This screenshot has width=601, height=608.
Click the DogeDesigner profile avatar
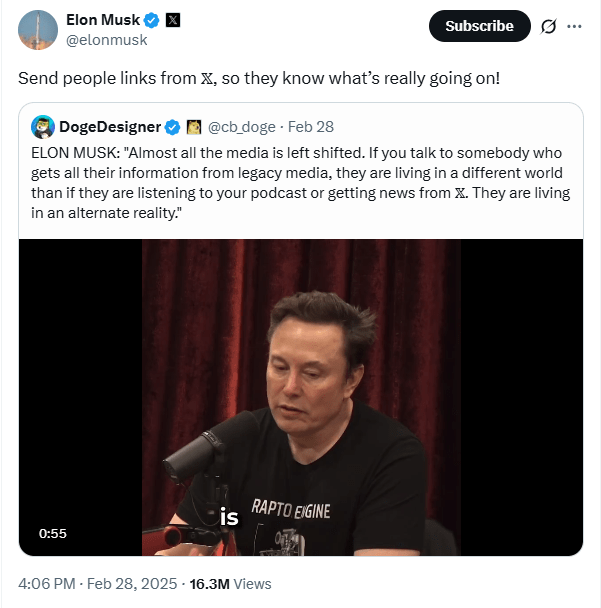coord(43,127)
